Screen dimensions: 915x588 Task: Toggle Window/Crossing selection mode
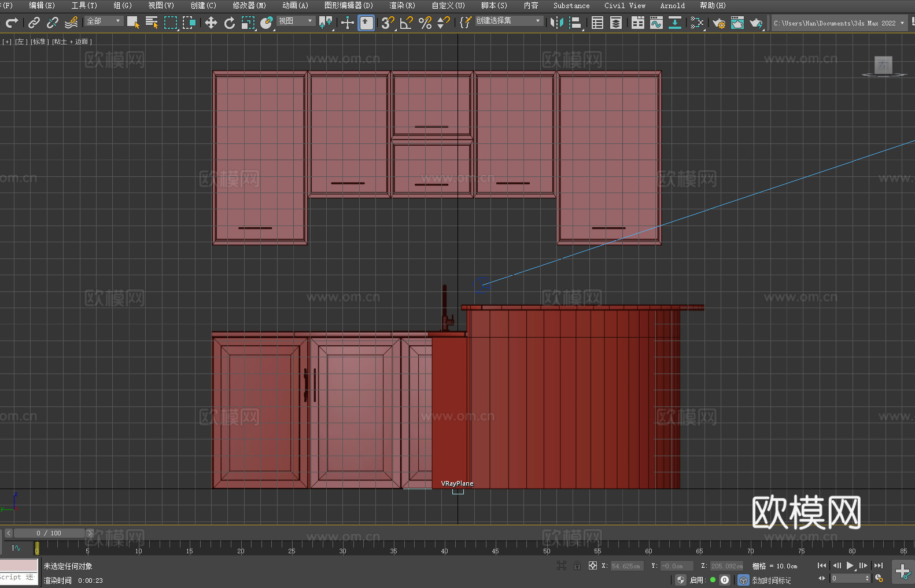click(189, 23)
